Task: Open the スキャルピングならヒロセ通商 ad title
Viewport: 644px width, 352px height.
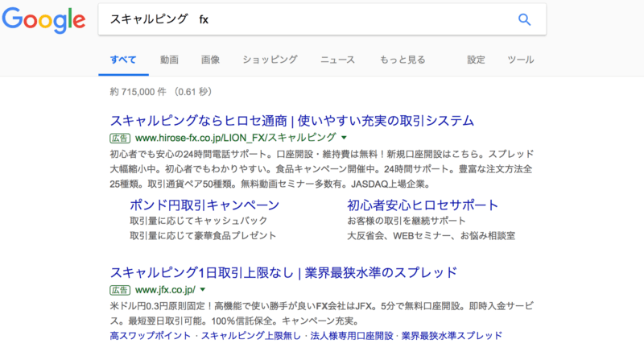Action: point(292,121)
